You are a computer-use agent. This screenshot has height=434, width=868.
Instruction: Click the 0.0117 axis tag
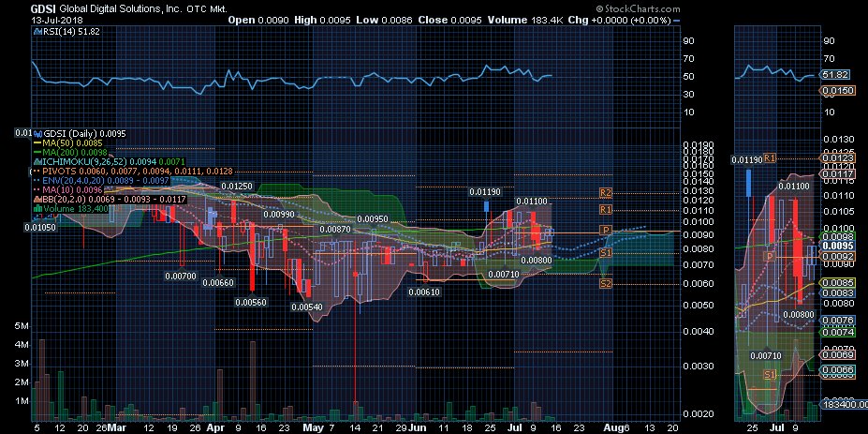(835, 174)
